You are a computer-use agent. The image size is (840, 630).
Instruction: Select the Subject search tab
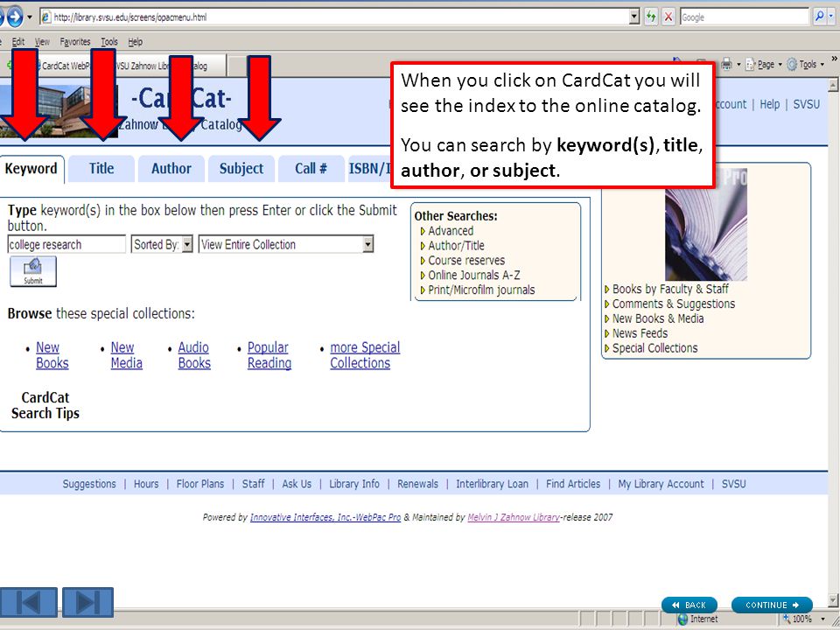pyautogui.click(x=241, y=169)
